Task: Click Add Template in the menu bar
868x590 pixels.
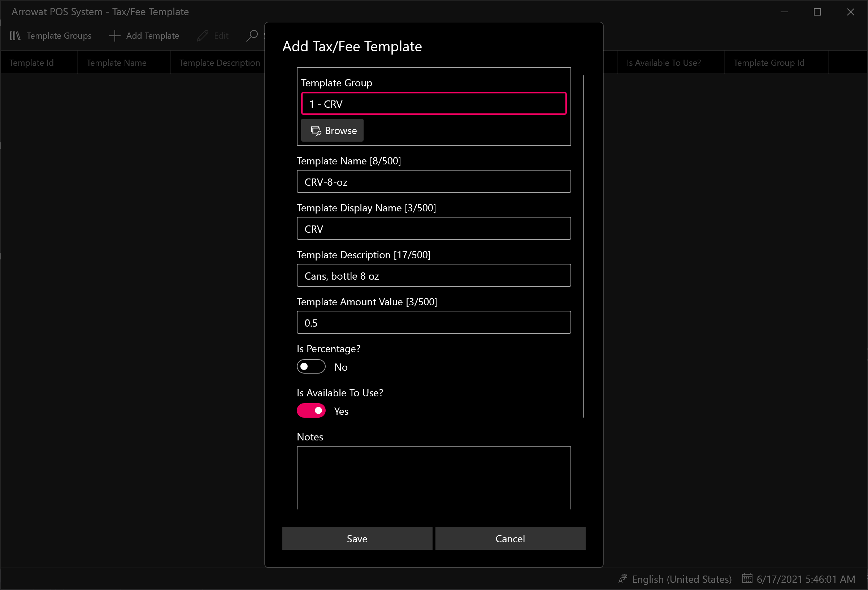Action: coord(145,35)
